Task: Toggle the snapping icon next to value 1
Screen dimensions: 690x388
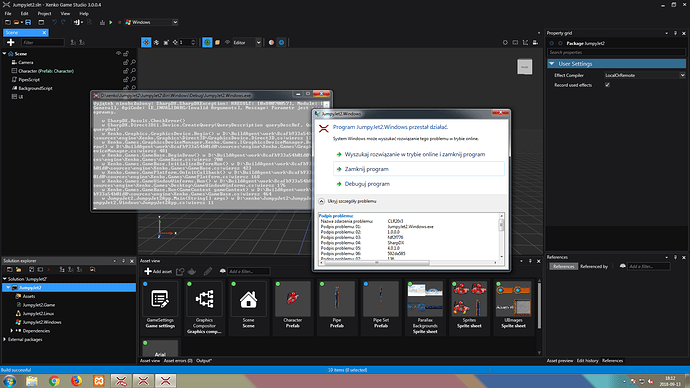Action: coord(175,42)
